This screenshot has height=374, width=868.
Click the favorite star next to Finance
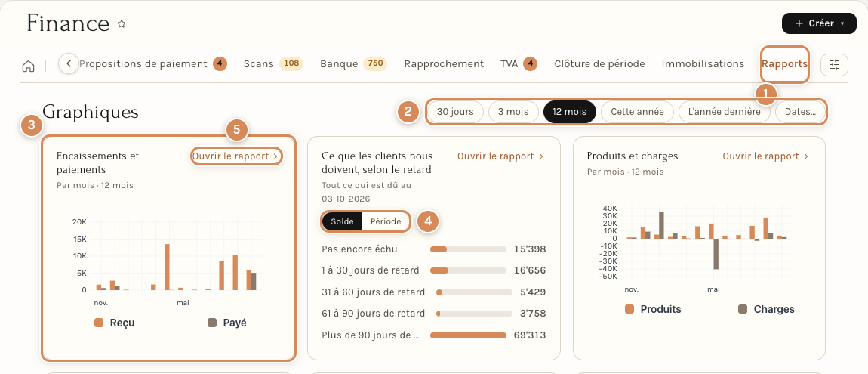[x=122, y=24]
